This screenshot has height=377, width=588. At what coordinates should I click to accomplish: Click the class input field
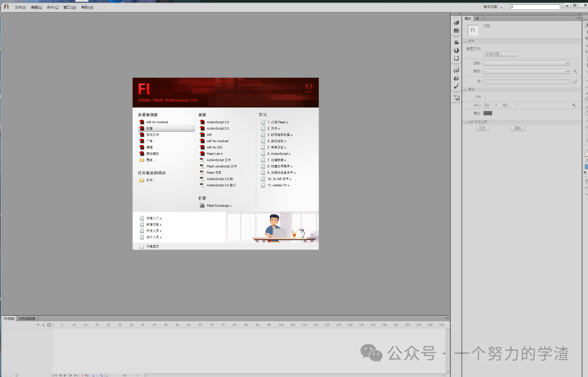pos(526,81)
